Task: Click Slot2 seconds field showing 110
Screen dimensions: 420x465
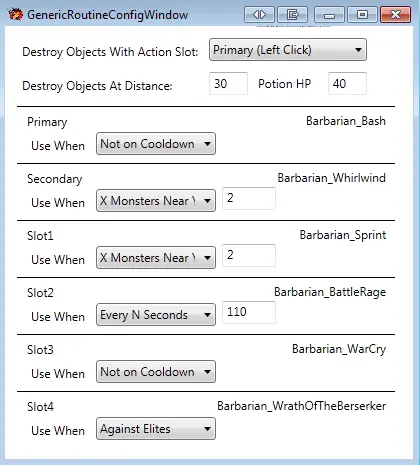Action: click(249, 312)
